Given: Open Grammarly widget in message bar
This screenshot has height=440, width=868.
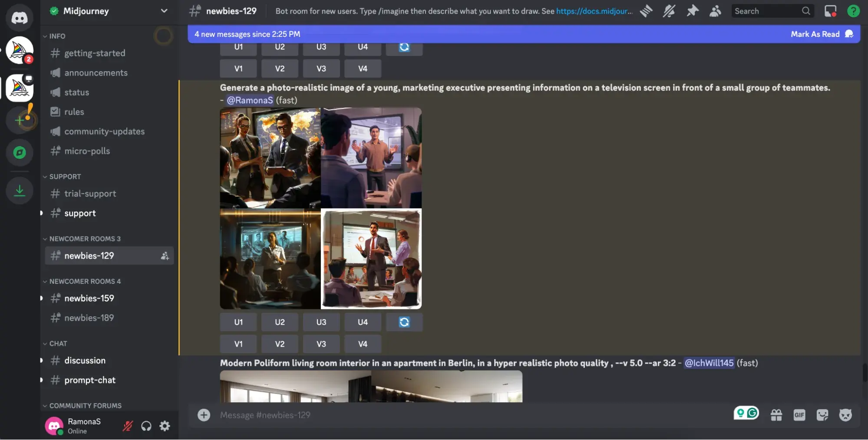Looking at the screenshot, I should pyautogui.click(x=746, y=413).
